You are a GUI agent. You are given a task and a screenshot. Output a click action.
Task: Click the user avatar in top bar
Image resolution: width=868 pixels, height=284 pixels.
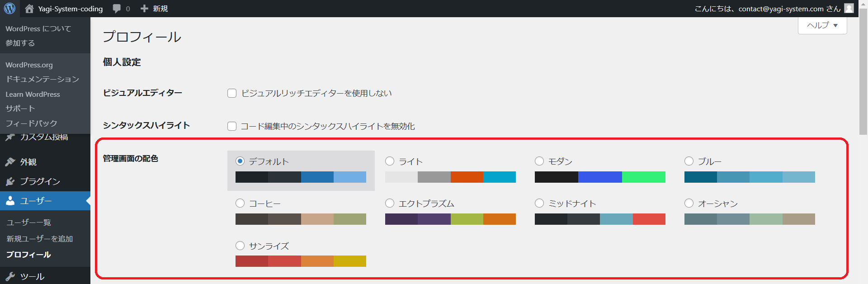point(849,9)
